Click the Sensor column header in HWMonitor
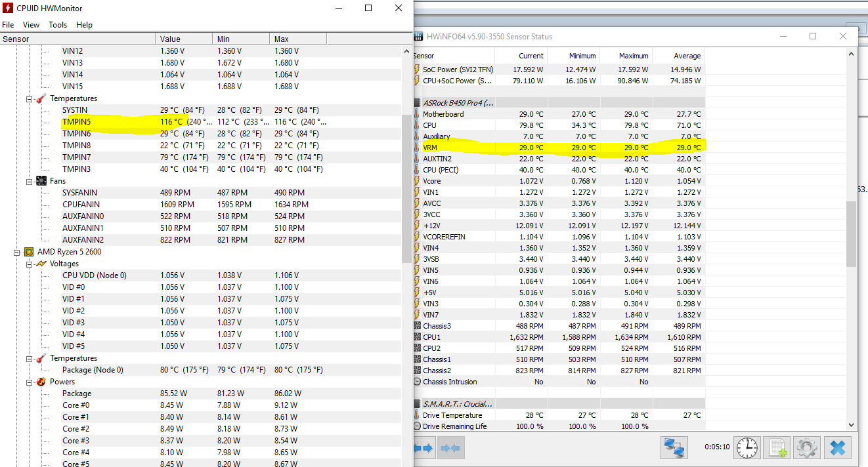 (x=77, y=39)
